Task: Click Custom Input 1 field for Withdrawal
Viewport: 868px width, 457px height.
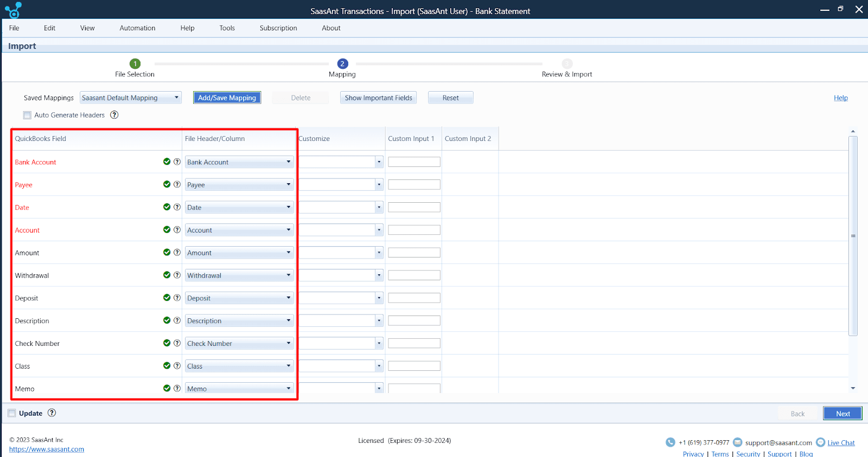Action: pyautogui.click(x=414, y=275)
